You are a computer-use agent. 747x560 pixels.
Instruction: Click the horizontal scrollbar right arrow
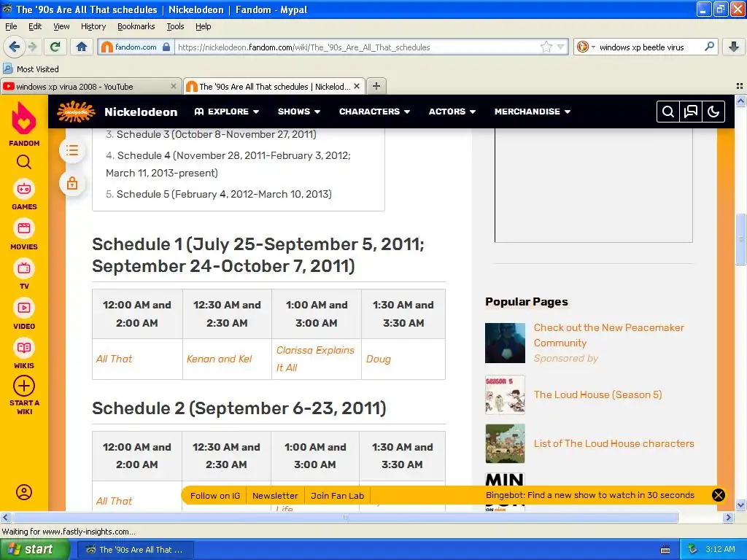click(x=728, y=517)
